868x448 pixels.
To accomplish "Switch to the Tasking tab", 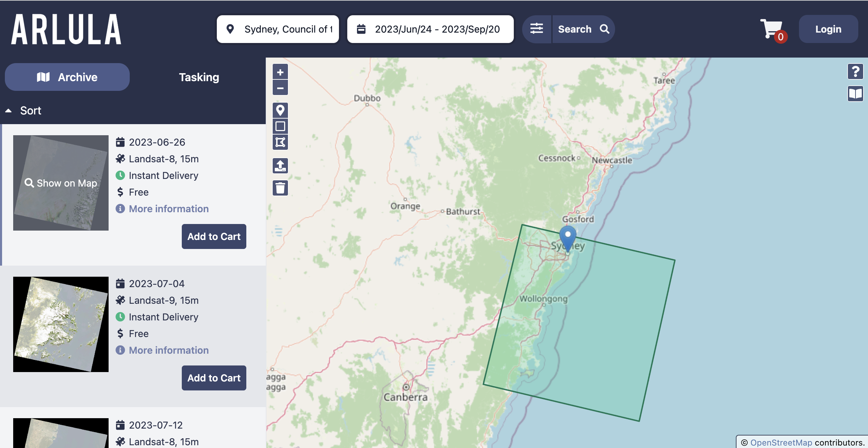I will tap(199, 77).
